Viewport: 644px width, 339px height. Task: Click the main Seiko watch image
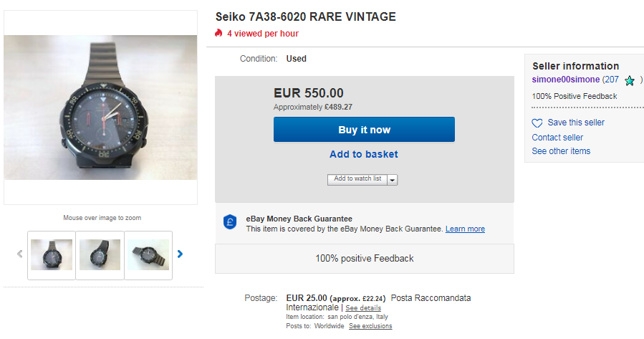click(100, 108)
